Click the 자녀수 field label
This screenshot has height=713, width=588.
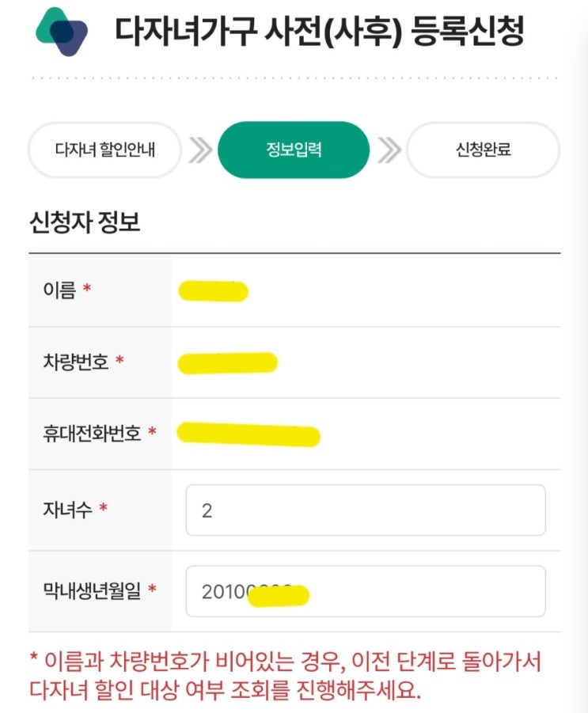point(68,510)
